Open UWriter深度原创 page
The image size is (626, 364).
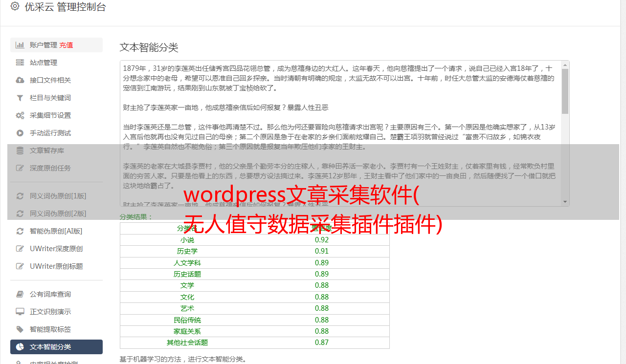point(56,249)
